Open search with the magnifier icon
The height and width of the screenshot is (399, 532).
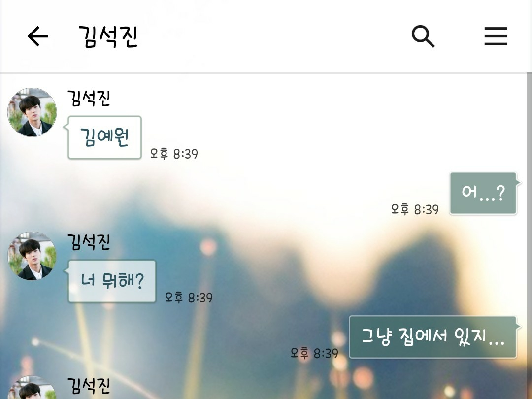coord(423,36)
